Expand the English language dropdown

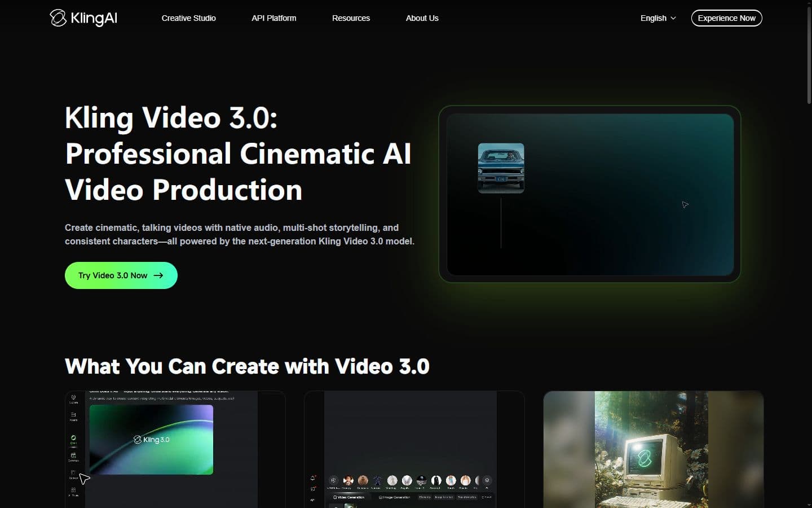click(657, 18)
